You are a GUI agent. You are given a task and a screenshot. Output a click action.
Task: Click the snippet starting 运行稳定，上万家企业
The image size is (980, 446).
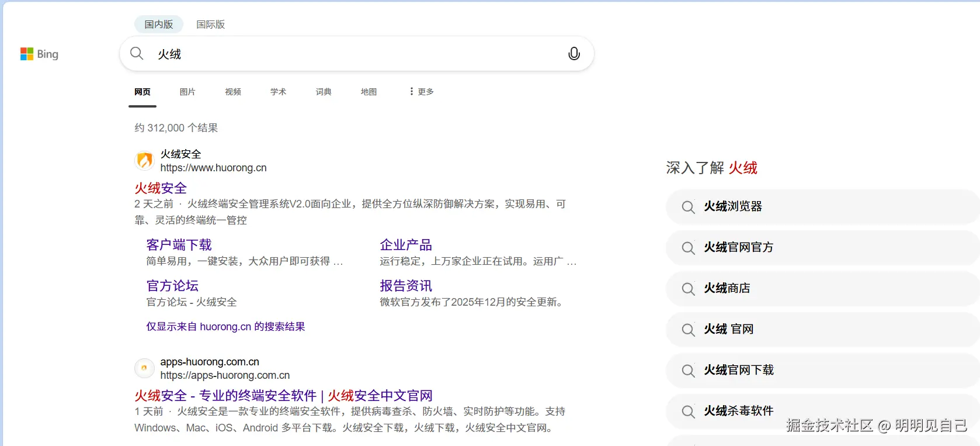click(478, 261)
